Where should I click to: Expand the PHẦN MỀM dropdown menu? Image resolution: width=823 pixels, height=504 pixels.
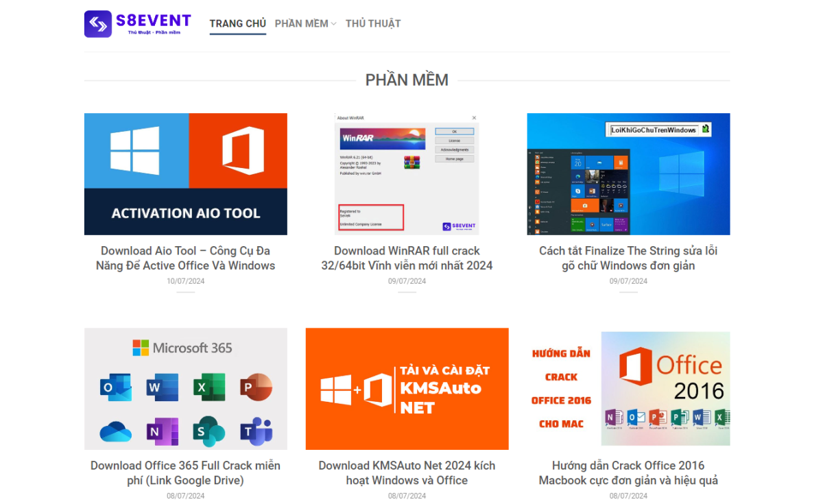301,23
